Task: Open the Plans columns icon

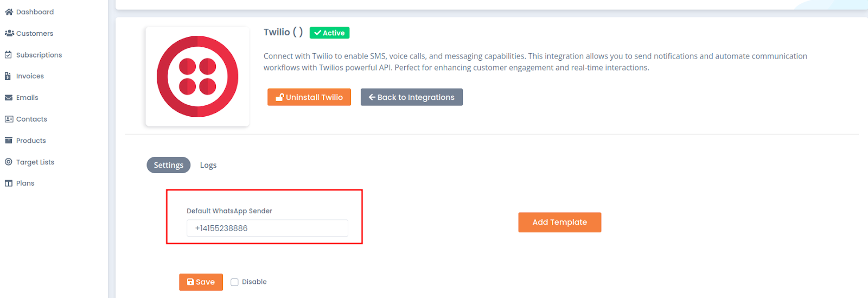Action: 8,183
